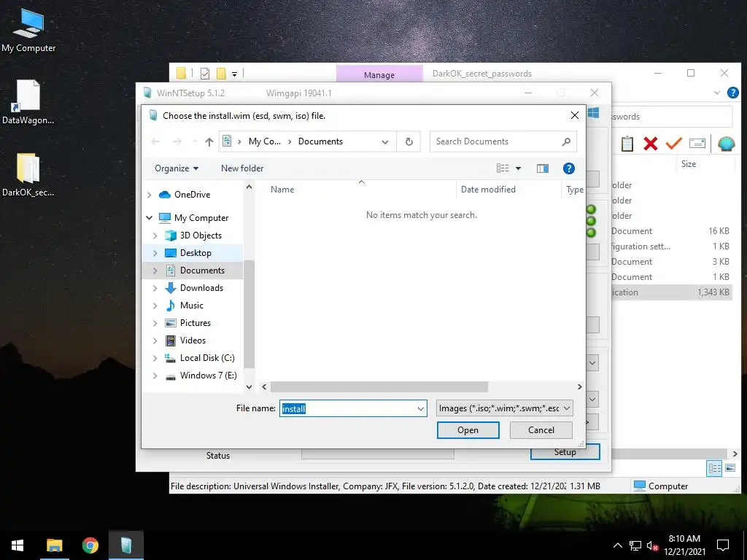747x560 pixels.
Task: Open My Computer desktop icon
Action: (x=28, y=30)
